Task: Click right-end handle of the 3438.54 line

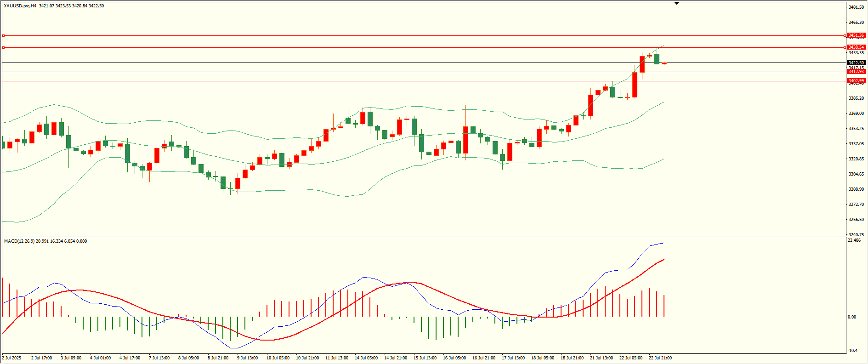Action: 845,47
